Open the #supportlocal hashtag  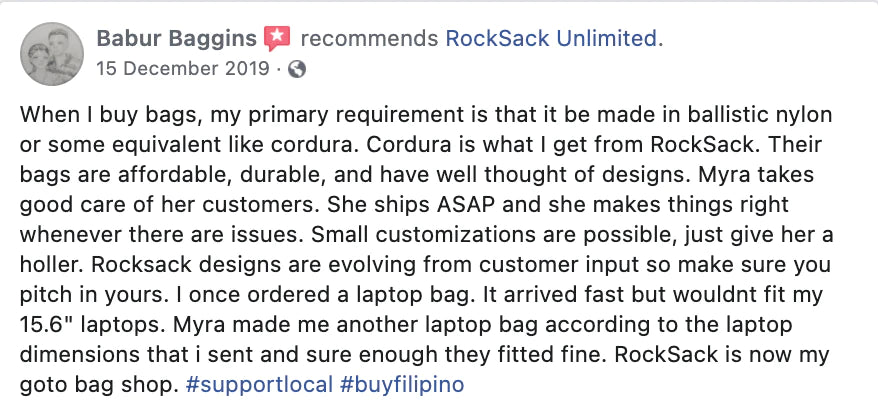[x=242, y=384]
